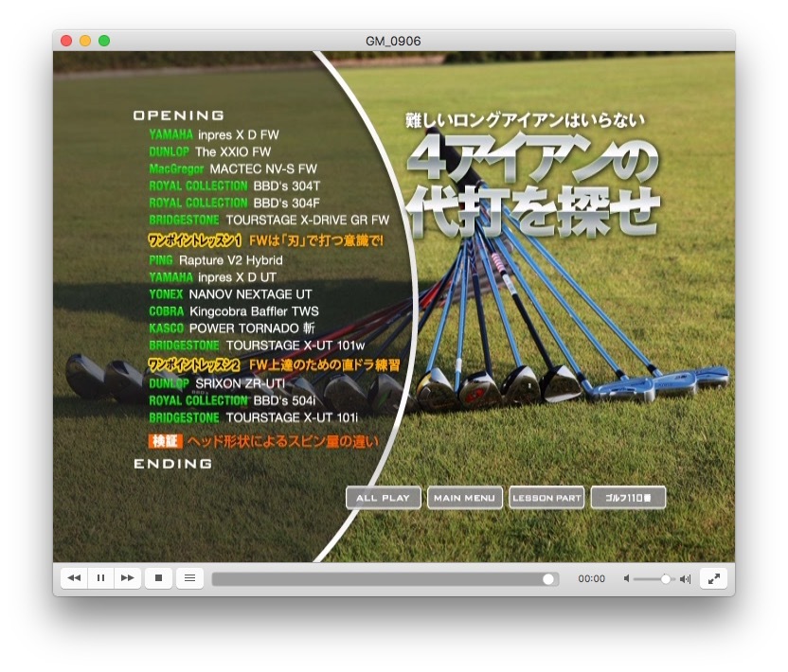Select OPENING chapter
This screenshot has height=672, width=788.
178,115
